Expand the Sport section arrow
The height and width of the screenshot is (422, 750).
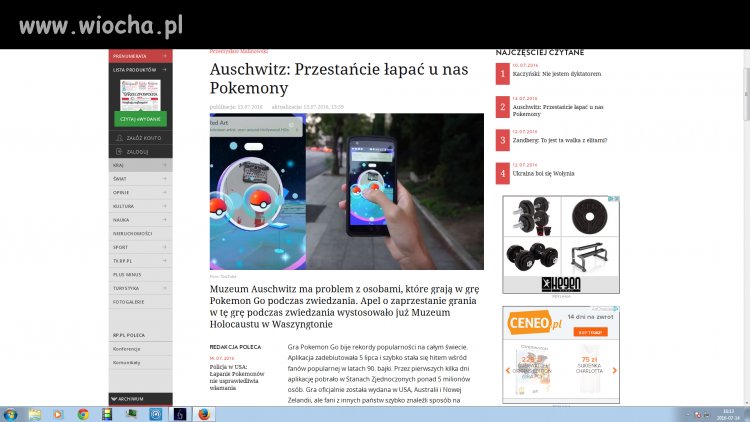point(165,247)
